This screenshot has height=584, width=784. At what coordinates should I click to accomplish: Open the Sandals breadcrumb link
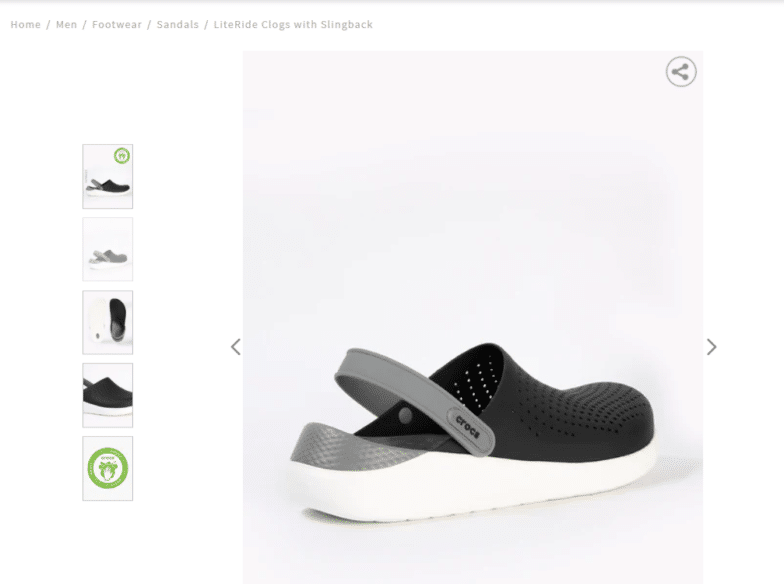coord(178,24)
